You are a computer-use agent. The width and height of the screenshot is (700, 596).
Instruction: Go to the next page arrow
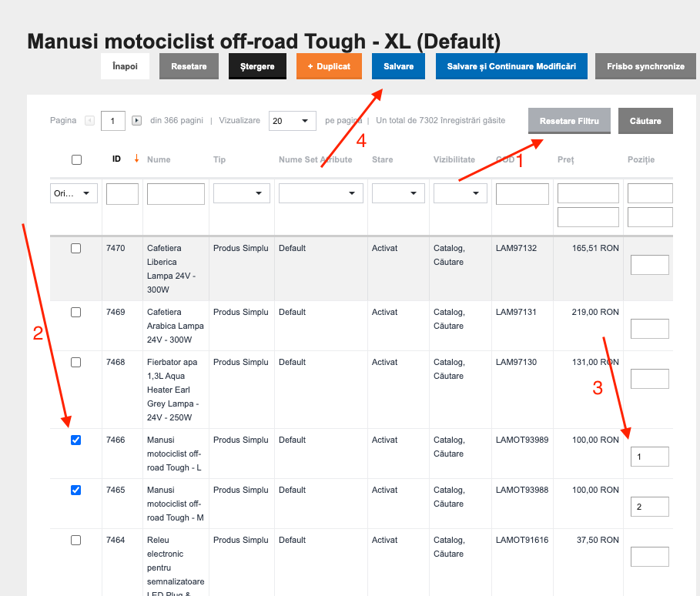(x=136, y=121)
